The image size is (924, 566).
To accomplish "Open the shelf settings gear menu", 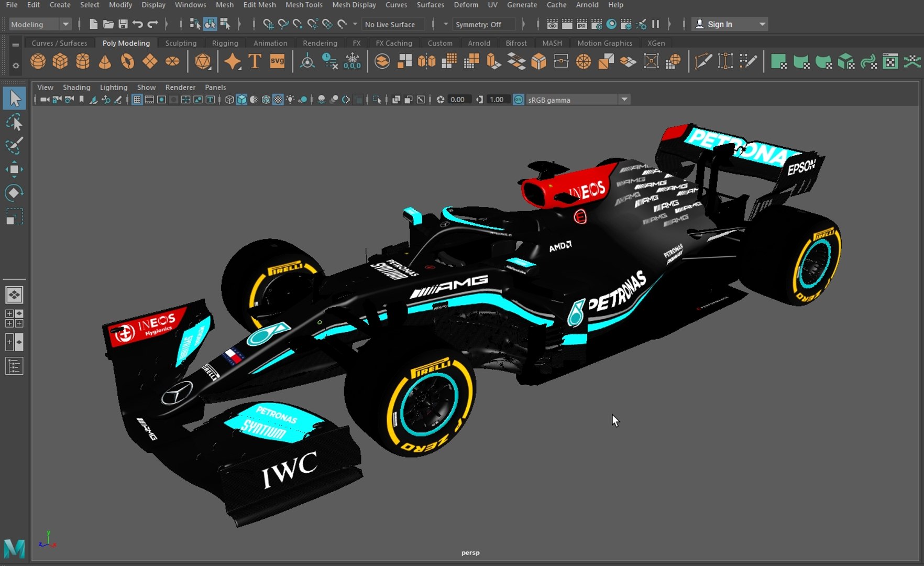I will coord(16,66).
